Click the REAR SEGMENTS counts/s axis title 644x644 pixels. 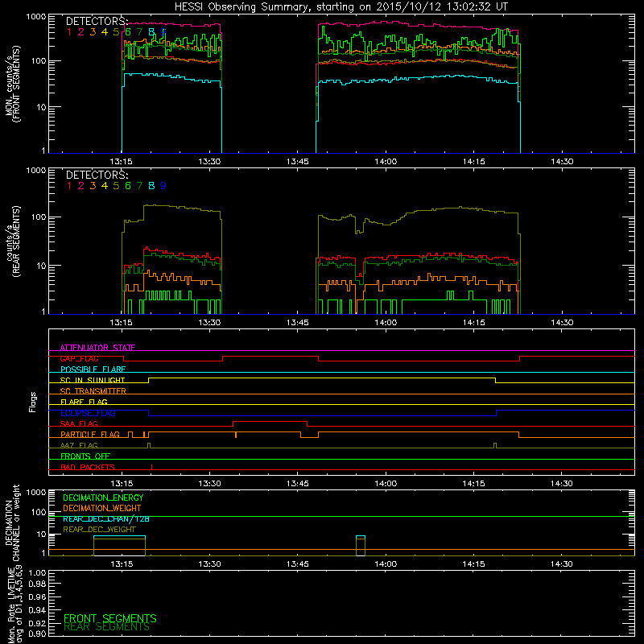[x=12, y=242]
